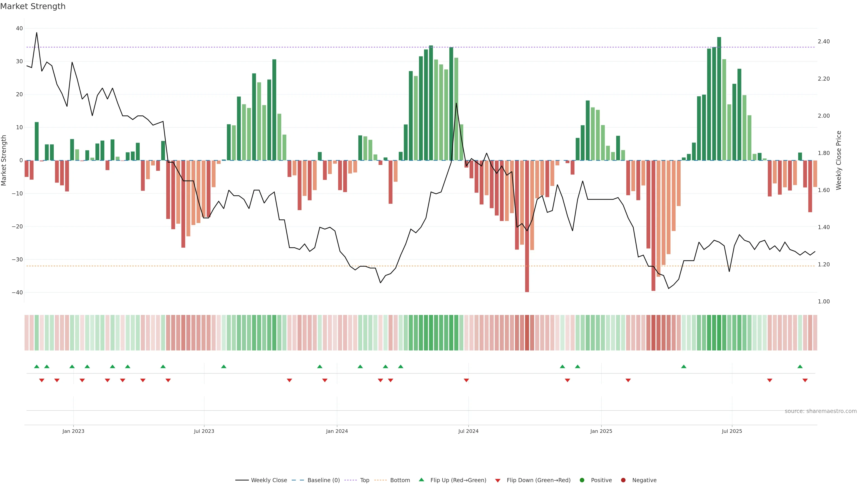Click the first green flip-up triangle marker

(37, 366)
